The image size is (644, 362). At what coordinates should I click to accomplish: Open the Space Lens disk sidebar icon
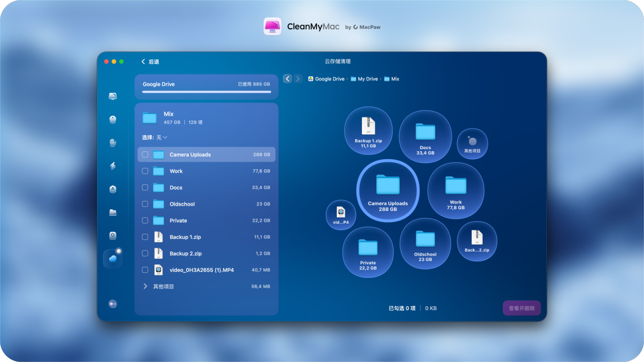click(113, 235)
